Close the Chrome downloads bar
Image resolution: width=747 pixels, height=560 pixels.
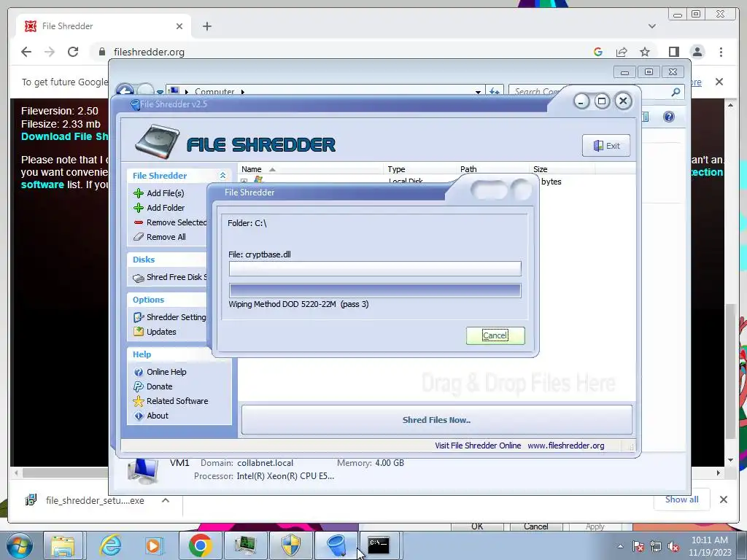pyautogui.click(x=723, y=499)
